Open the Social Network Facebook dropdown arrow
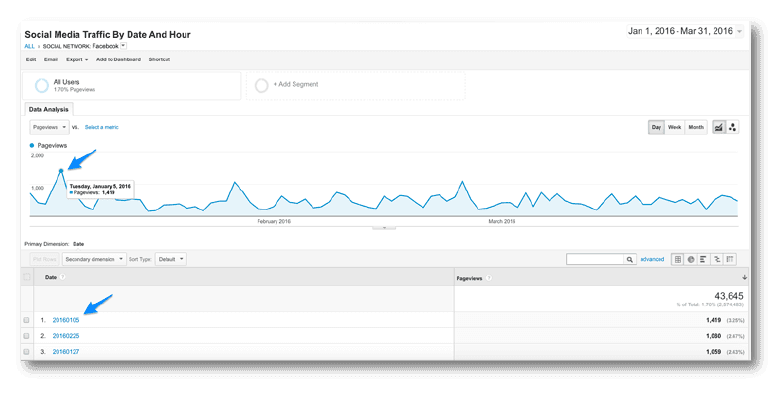The width and height of the screenshot is (768, 409). 123,46
